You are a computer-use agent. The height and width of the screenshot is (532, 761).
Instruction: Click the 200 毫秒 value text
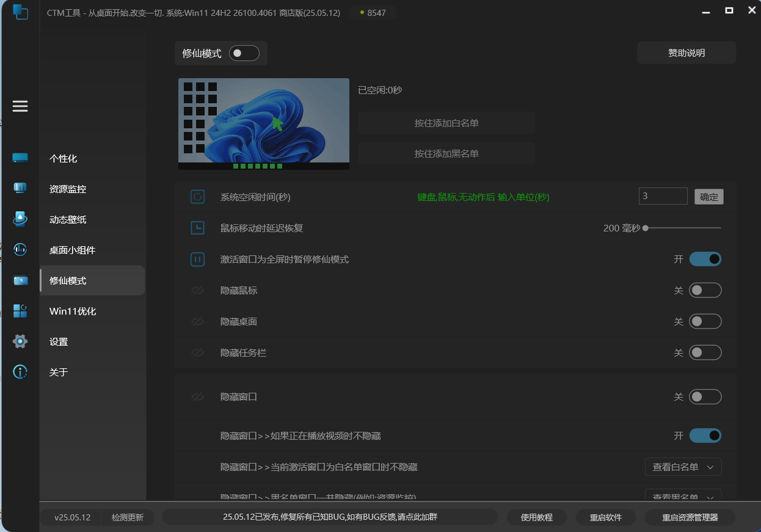tap(622, 228)
